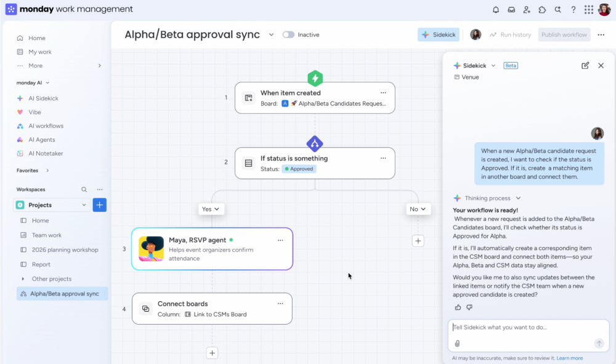Viewport: 616px width, 364px height.
Task: Open the apps puzzle piece icon
Action: tap(542, 10)
